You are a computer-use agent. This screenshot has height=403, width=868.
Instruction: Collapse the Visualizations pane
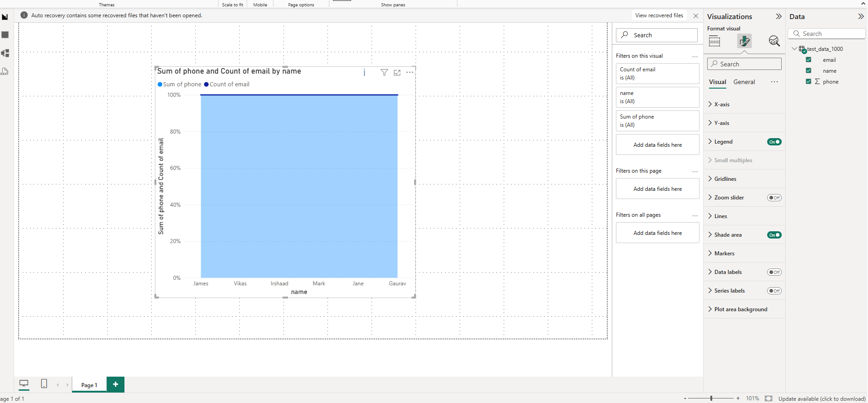coord(779,16)
